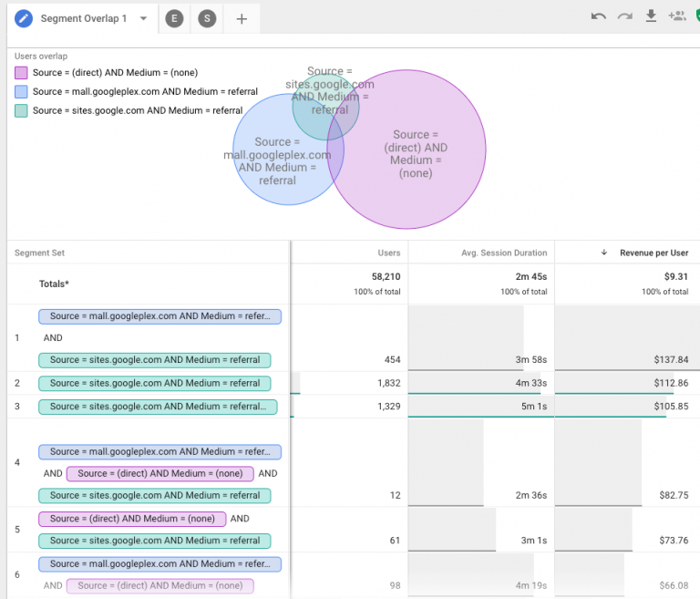Click the green sites.google.com legend swatch
700x599 pixels.
pos(21,111)
